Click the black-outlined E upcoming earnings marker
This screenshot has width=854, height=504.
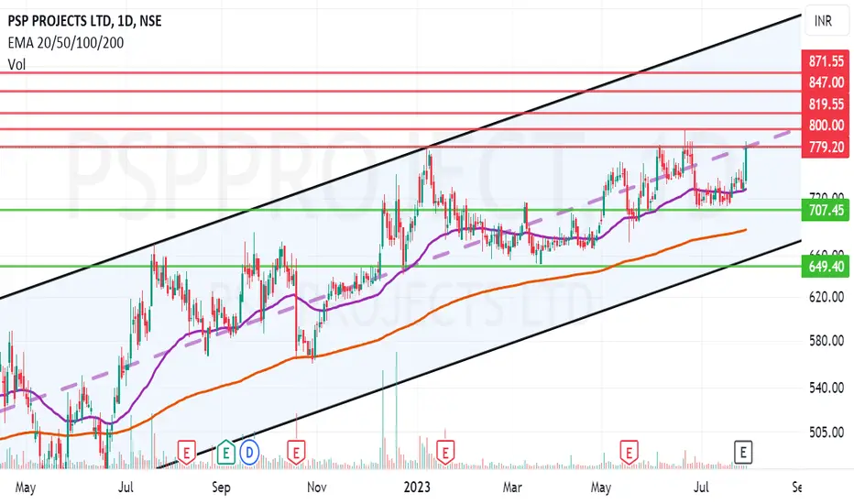743,453
